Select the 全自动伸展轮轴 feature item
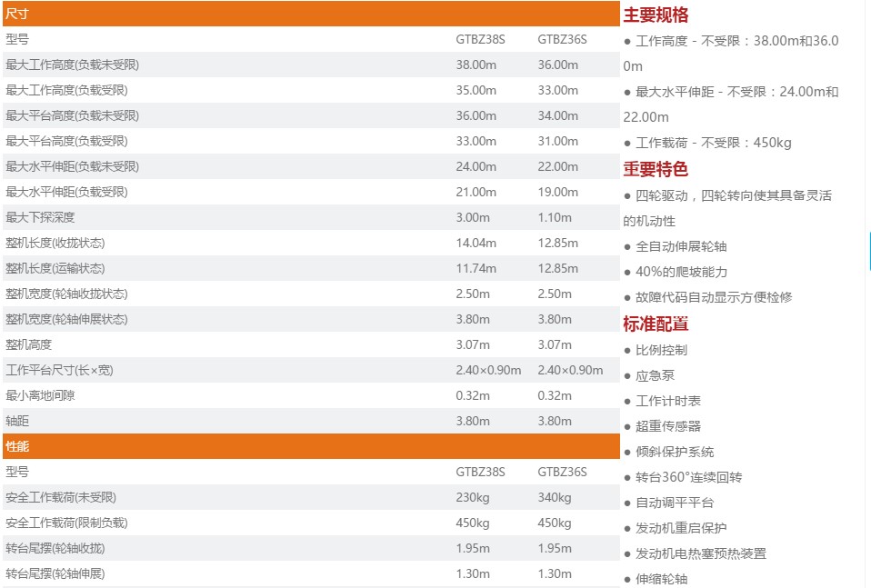This screenshot has width=871, height=588. (681, 246)
